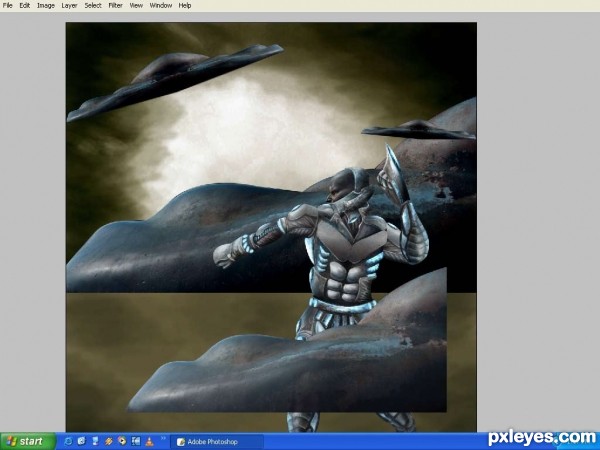Open the View menu
The width and height of the screenshot is (600, 450).
tap(136, 5)
